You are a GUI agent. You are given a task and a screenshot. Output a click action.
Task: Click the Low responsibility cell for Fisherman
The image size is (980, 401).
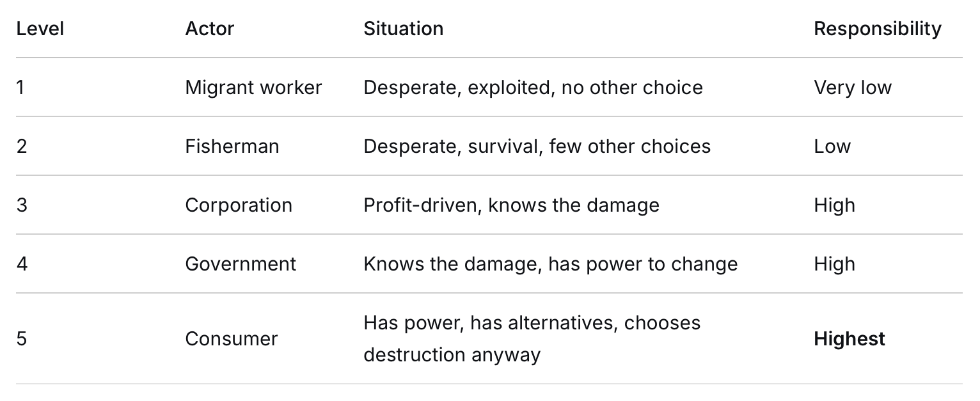pos(832,146)
